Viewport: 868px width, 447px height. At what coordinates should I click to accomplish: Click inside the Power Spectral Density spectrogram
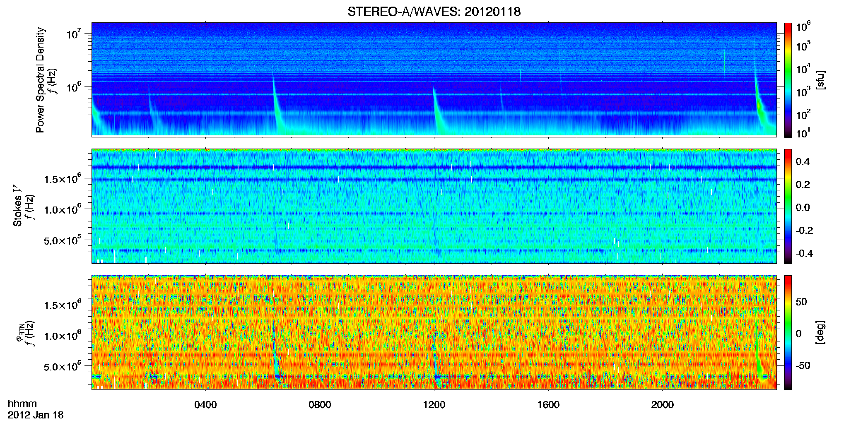click(x=434, y=79)
